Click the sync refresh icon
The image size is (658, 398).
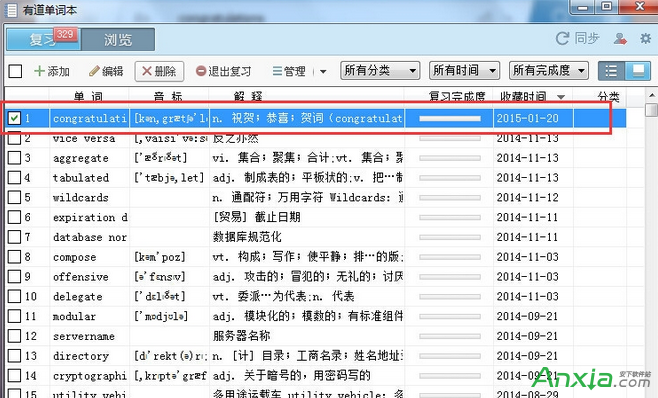[562, 39]
